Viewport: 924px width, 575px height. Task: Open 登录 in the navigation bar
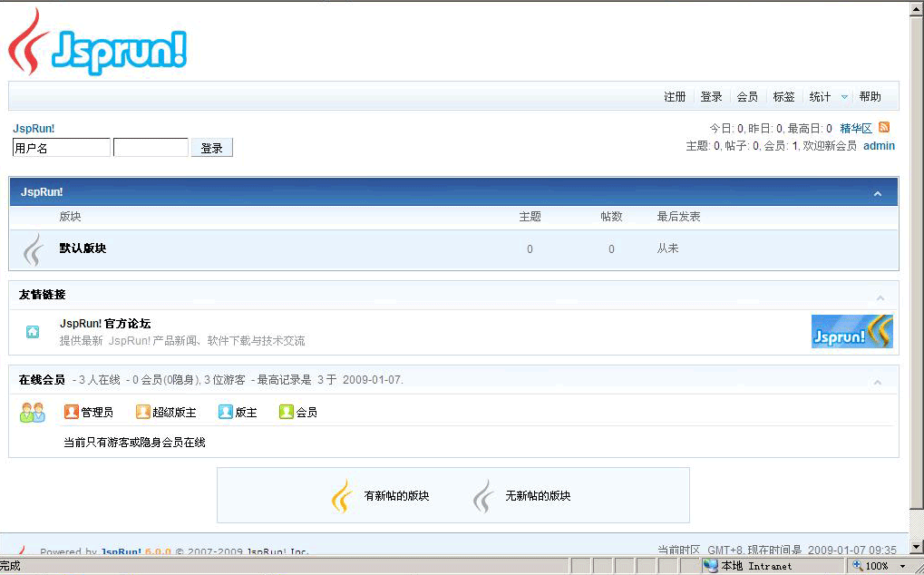[711, 97]
